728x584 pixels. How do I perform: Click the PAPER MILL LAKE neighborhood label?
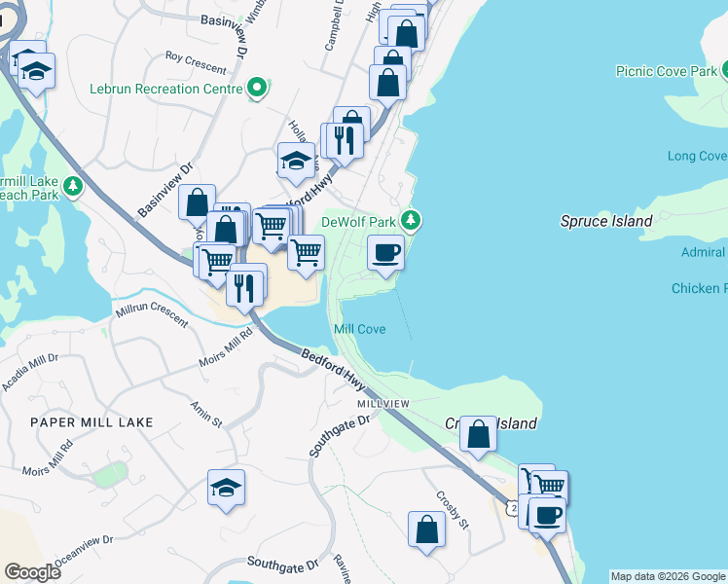[91, 422]
